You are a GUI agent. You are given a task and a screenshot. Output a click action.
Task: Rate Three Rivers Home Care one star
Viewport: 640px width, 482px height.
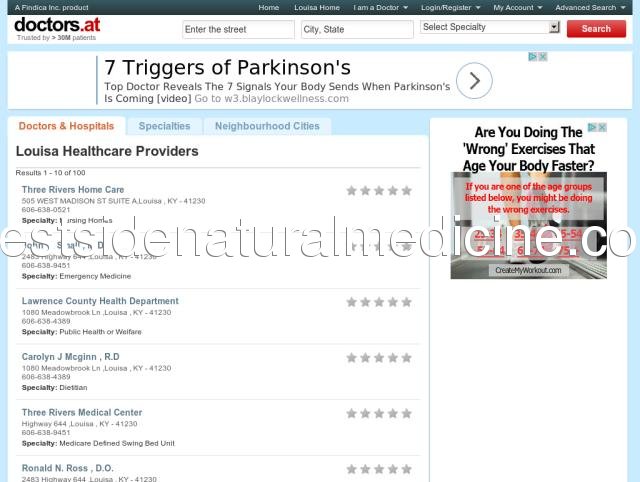click(351, 191)
